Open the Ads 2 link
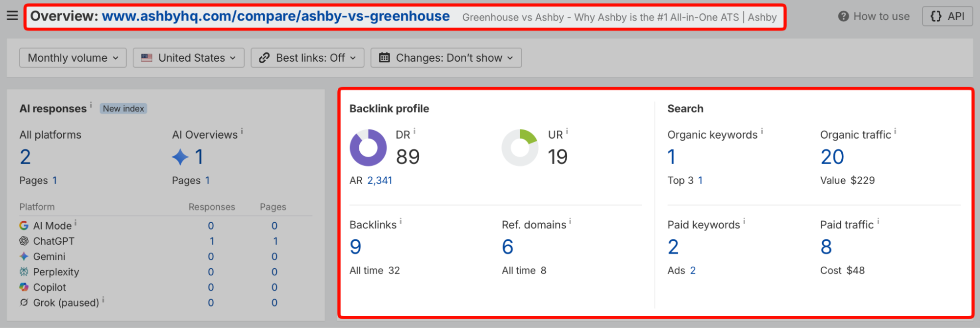 693,270
